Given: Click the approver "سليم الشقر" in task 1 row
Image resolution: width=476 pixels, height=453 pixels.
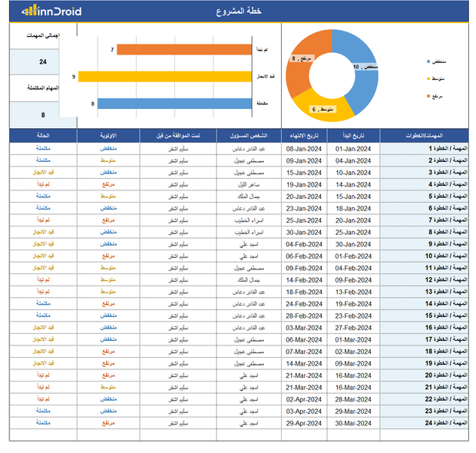Looking at the screenshot, I should coord(178,149).
